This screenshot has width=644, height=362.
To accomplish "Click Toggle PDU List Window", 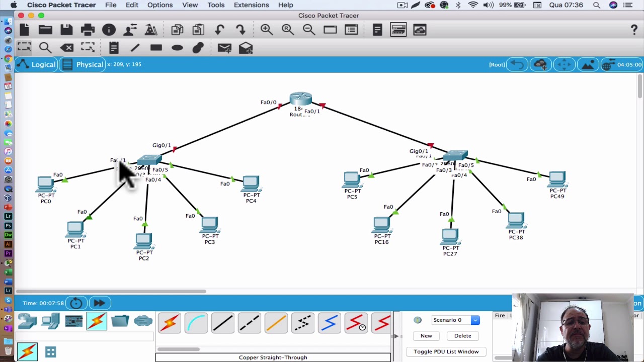I will pyautogui.click(x=446, y=351).
